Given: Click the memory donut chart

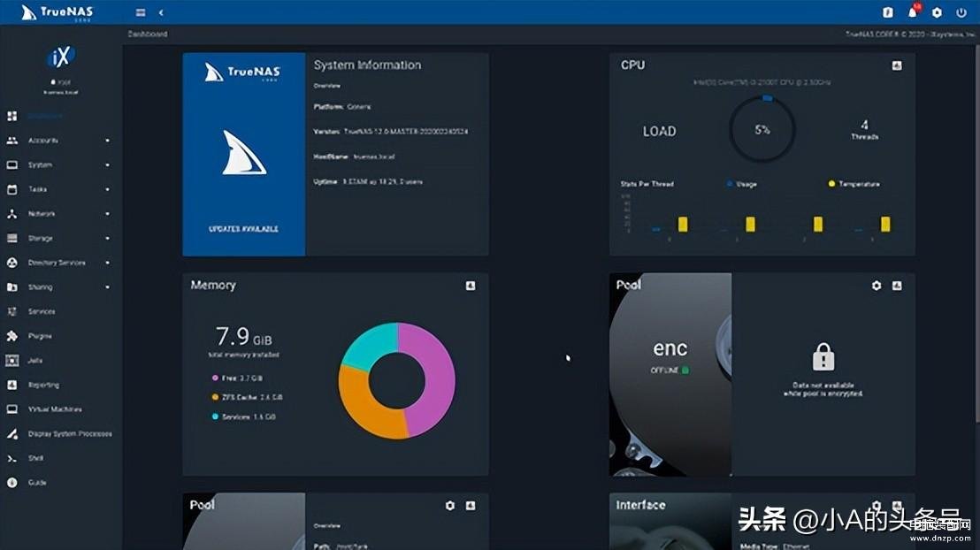Looking at the screenshot, I should pos(397,380).
